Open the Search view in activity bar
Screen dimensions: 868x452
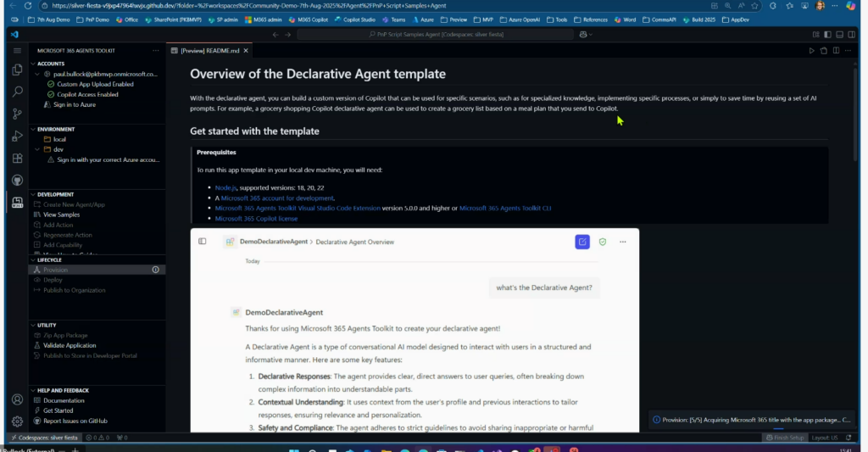[17, 92]
